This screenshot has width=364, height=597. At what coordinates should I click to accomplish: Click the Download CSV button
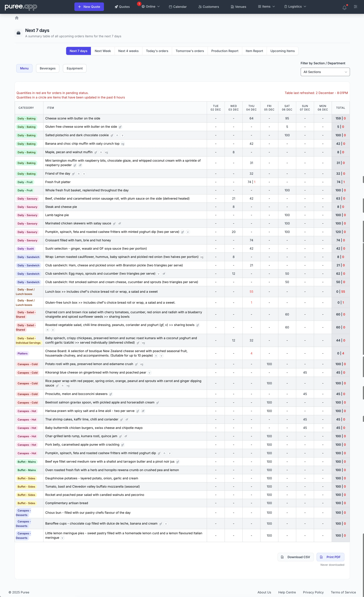(296, 557)
